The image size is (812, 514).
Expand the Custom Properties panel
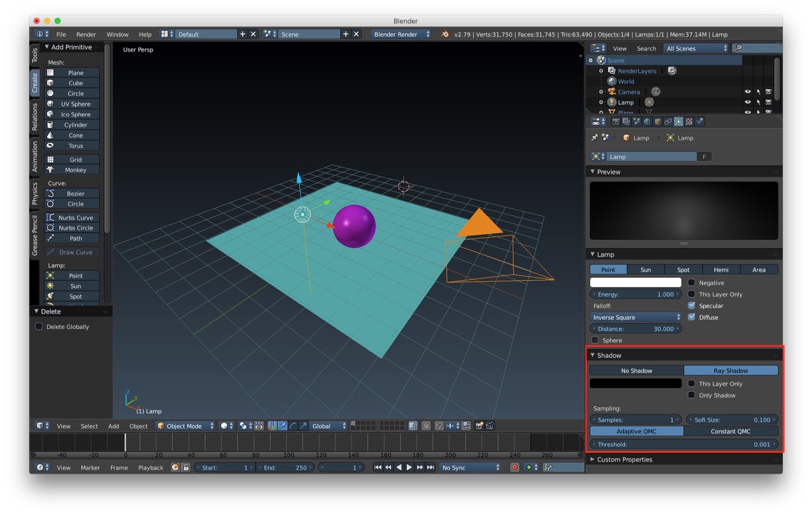coord(593,459)
